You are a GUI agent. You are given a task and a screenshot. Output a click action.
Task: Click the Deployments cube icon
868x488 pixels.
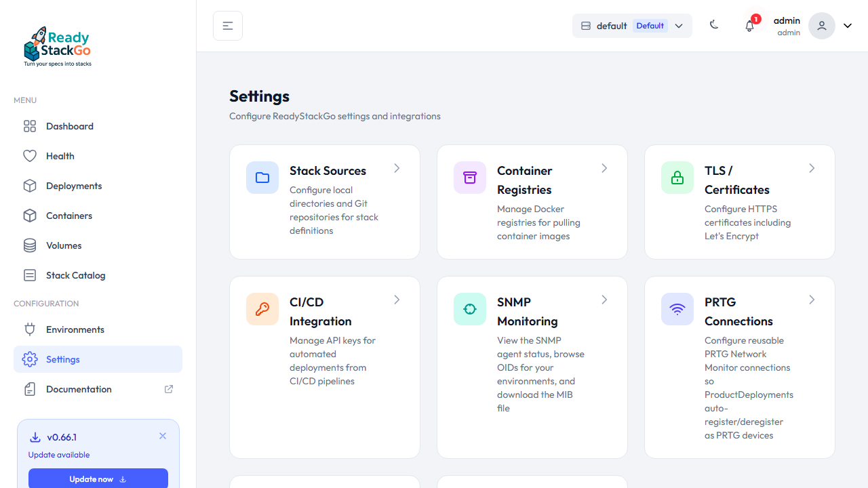(30, 186)
